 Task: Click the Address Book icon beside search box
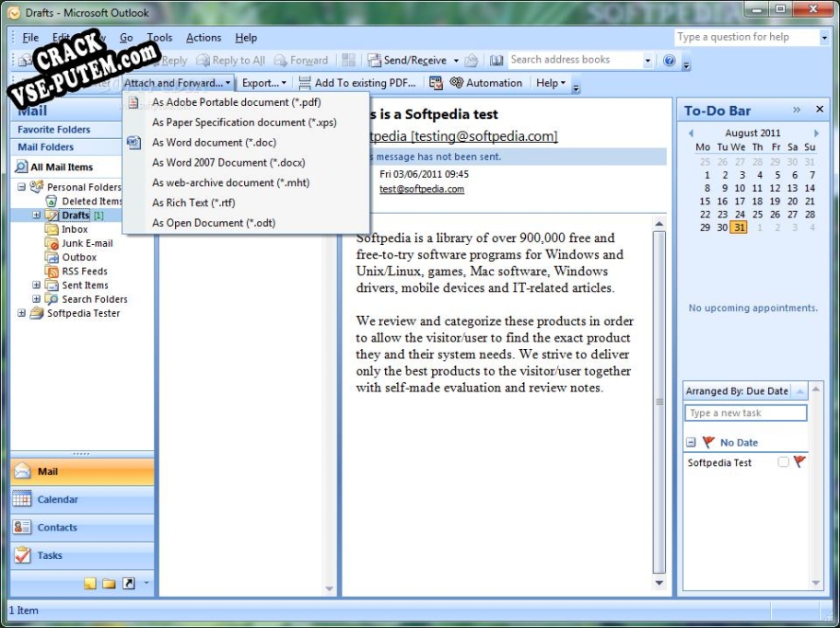click(496, 61)
